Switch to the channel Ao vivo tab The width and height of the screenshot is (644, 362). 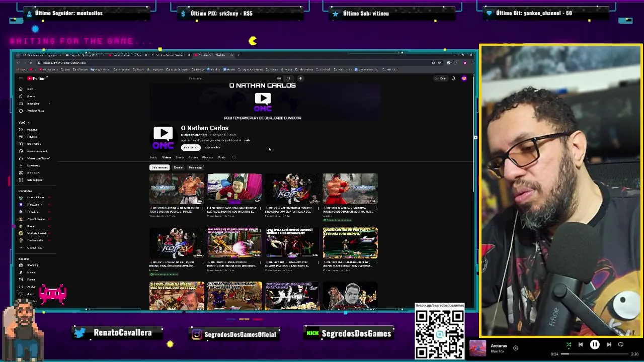[193, 157]
